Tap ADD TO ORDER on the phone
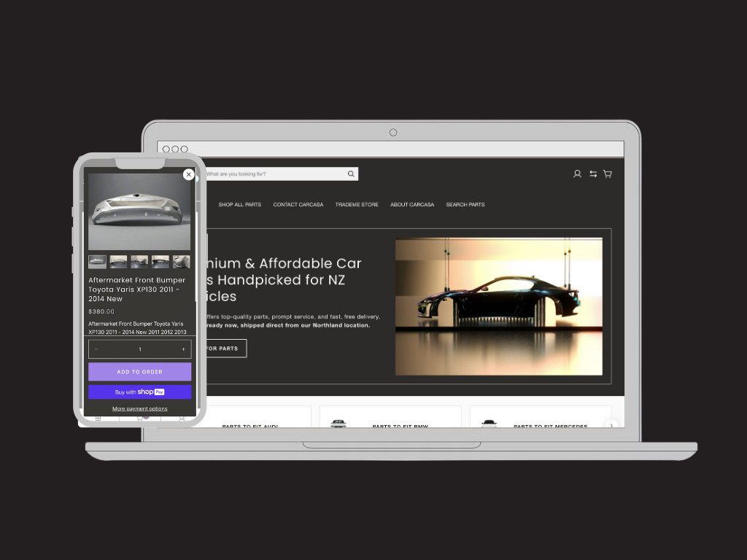 [139, 371]
